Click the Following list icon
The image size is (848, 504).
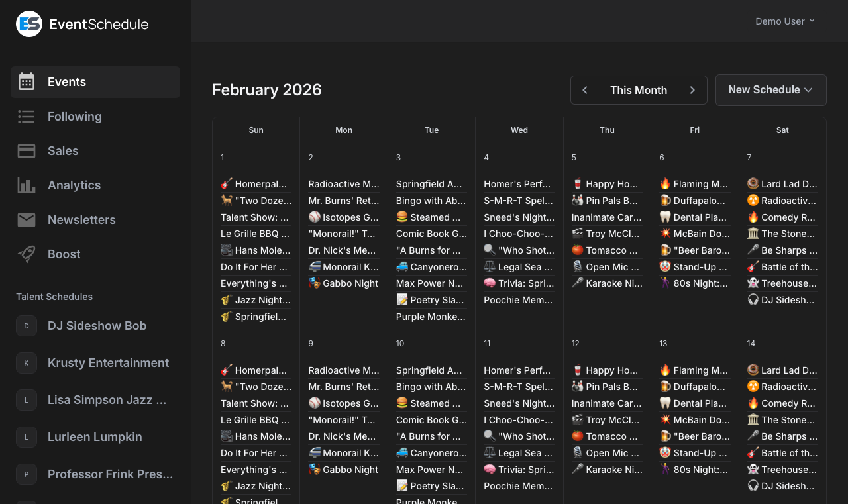point(26,116)
